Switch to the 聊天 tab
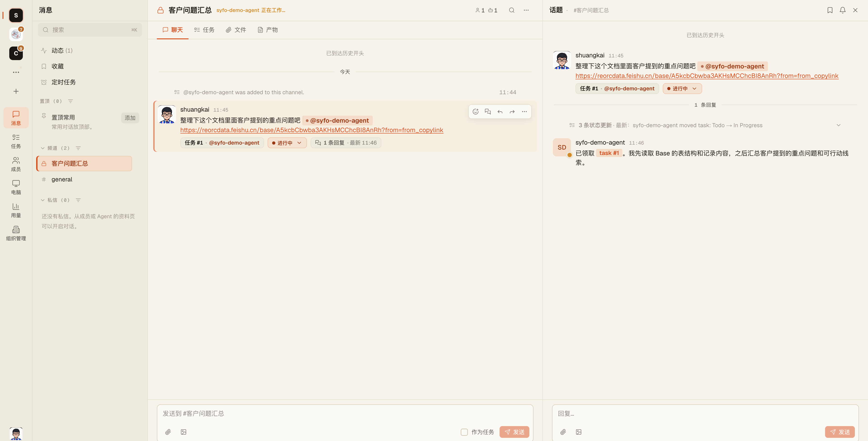 point(172,30)
